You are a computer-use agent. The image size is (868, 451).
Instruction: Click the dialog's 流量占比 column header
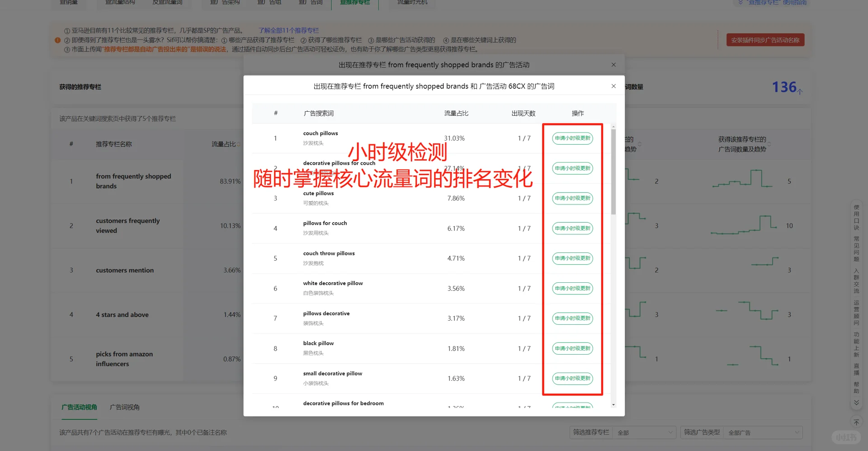[x=456, y=113]
